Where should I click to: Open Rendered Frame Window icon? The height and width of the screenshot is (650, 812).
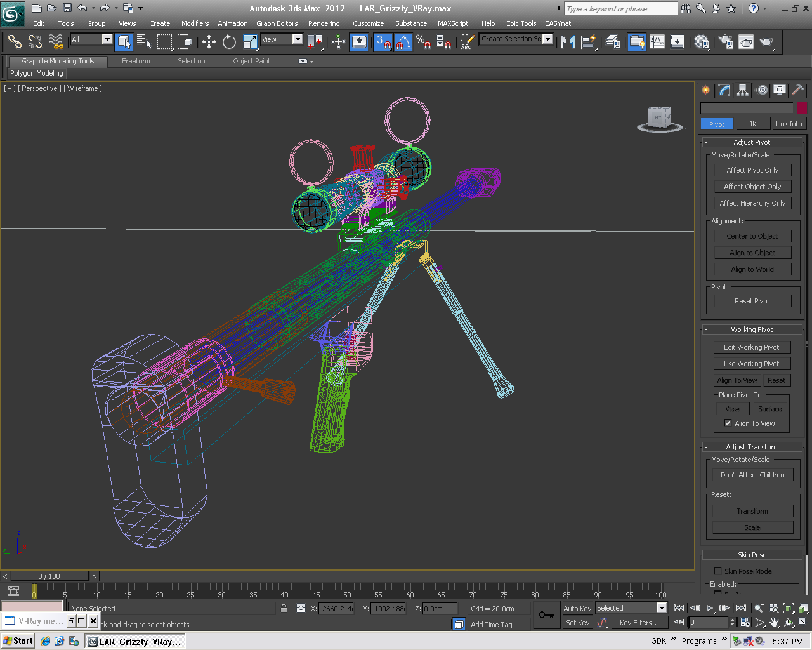pos(746,42)
